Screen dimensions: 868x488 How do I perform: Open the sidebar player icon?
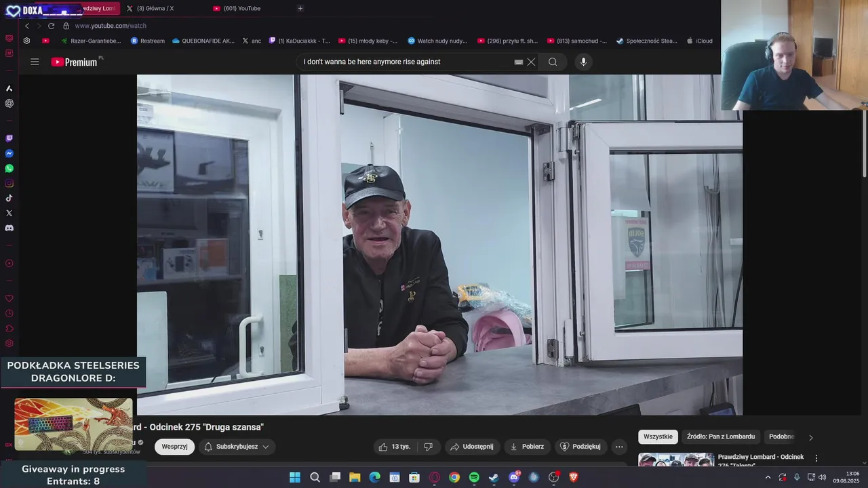coord(9,263)
